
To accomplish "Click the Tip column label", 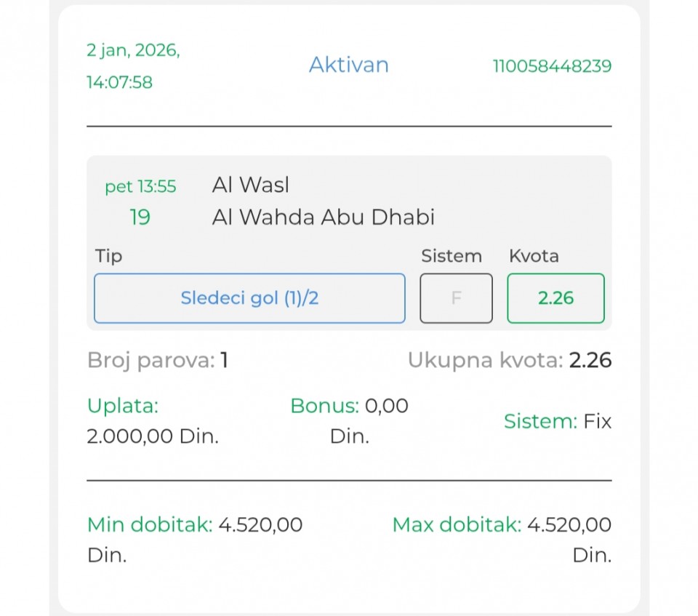I will click(109, 256).
